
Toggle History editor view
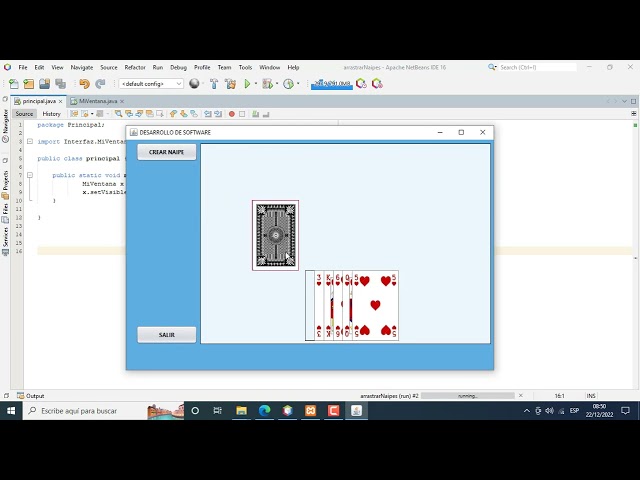[51, 114]
